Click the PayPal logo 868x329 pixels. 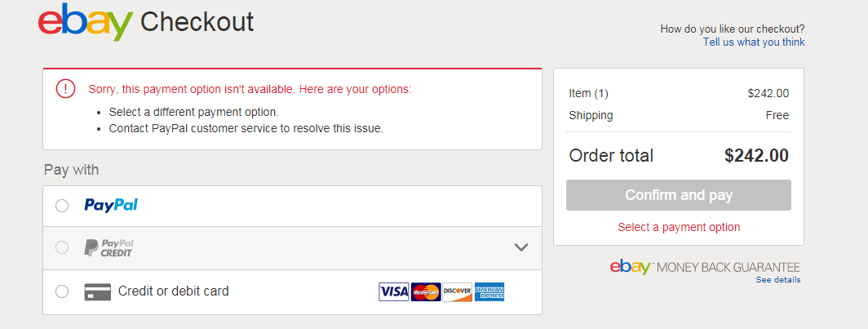tap(111, 205)
